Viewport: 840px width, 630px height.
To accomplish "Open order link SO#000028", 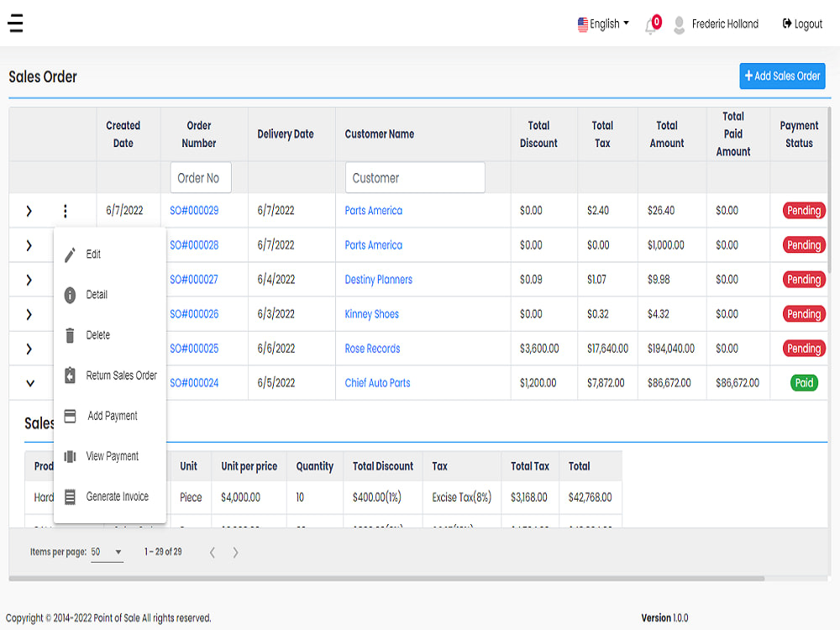I will [194, 244].
